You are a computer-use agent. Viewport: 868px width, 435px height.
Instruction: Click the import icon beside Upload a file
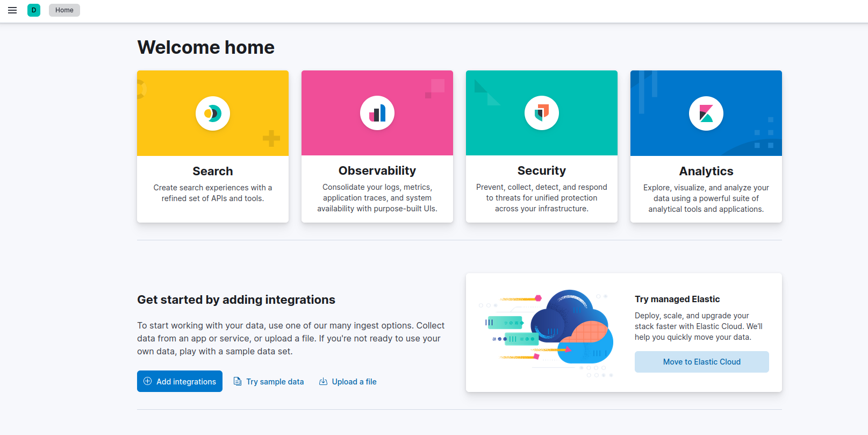tap(323, 381)
